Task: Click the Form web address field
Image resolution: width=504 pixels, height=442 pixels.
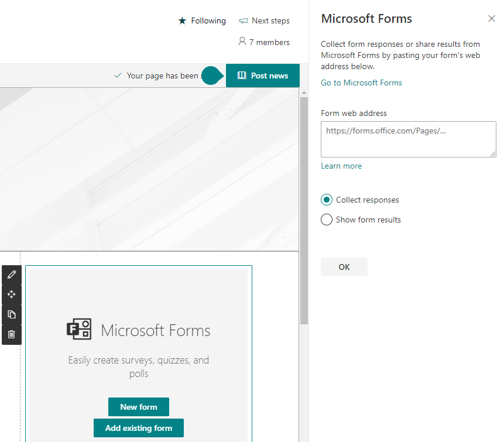Action: pos(408,139)
